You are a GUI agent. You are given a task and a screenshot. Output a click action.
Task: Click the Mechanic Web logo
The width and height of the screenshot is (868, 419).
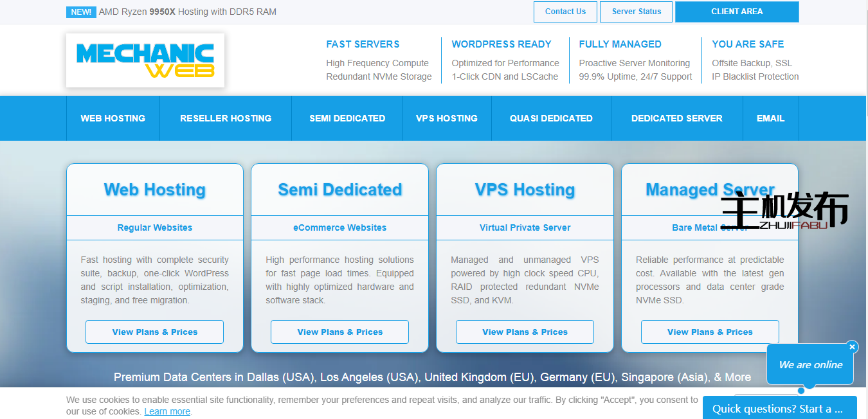click(x=145, y=60)
